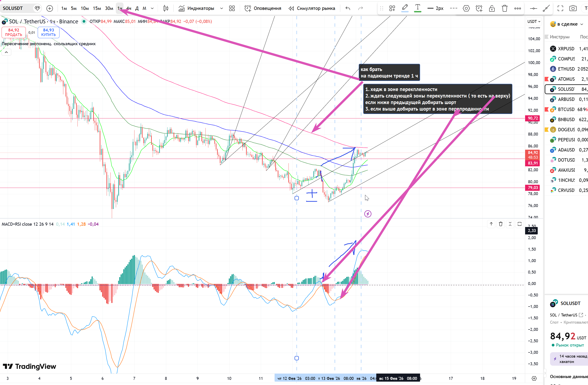Switch to the 5м timeframe

[x=74, y=8]
